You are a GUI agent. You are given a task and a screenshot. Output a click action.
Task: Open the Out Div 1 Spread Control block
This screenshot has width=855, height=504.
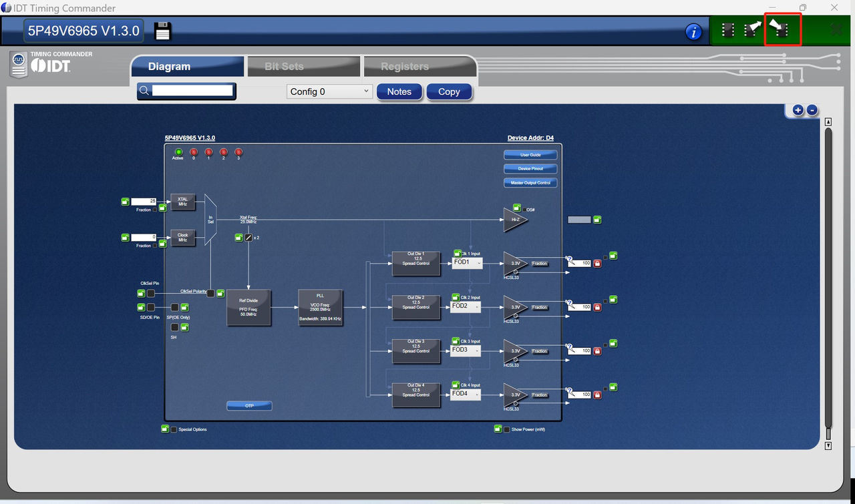coord(416,263)
